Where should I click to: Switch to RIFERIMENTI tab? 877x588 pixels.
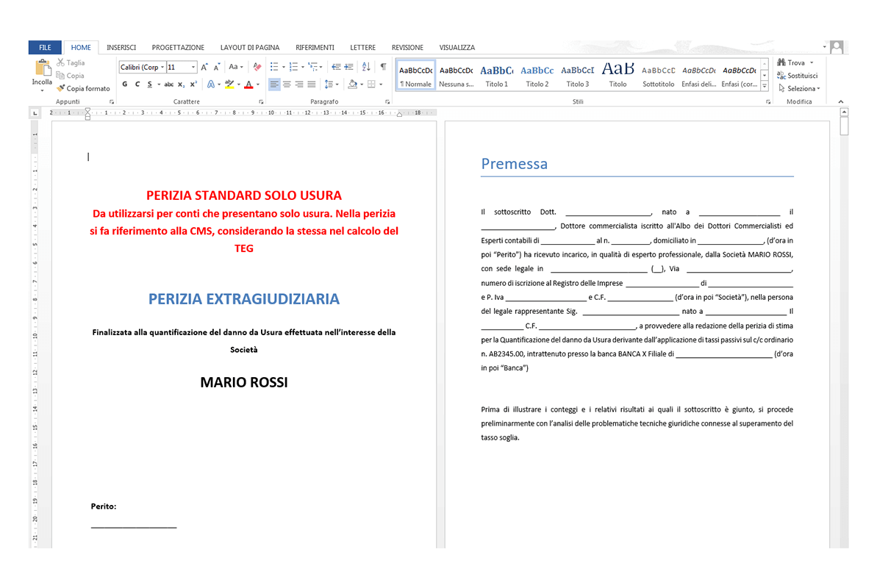pyautogui.click(x=315, y=48)
